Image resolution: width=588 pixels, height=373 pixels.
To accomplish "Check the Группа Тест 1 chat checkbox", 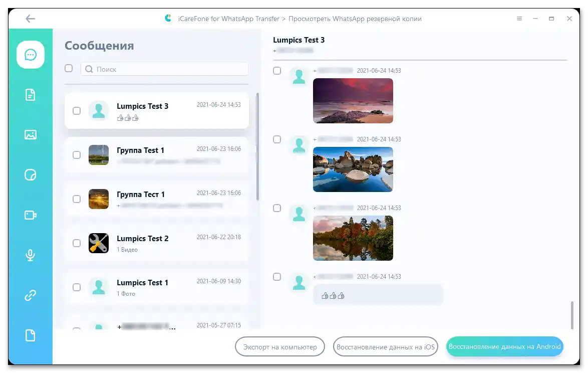I will [x=77, y=199].
